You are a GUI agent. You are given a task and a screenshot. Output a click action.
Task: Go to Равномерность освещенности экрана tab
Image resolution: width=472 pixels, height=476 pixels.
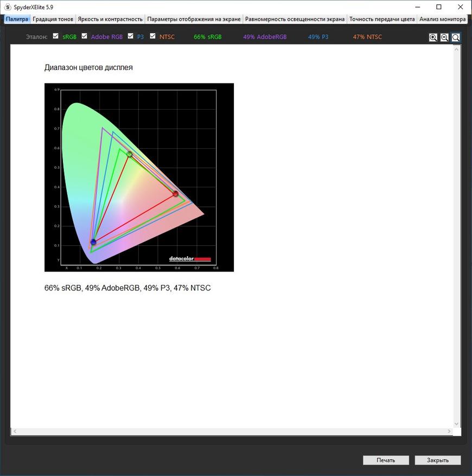(295, 19)
